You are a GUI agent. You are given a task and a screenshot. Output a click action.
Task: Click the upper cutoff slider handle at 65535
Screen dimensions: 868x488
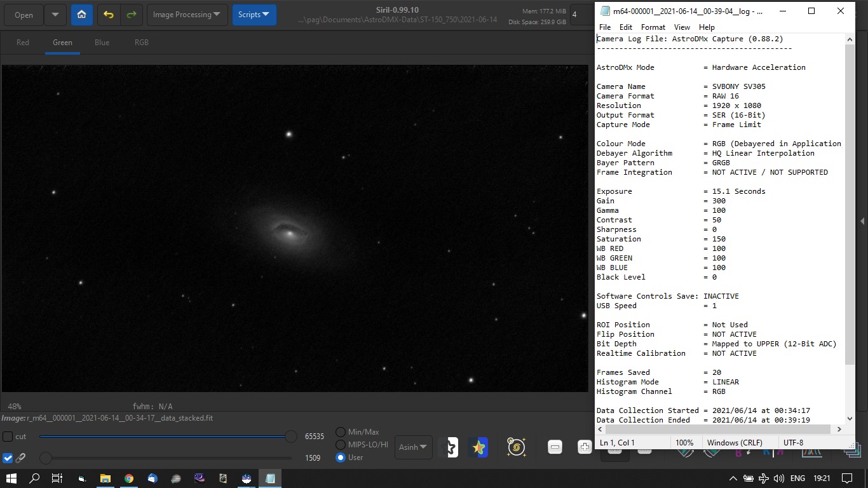[x=290, y=437]
